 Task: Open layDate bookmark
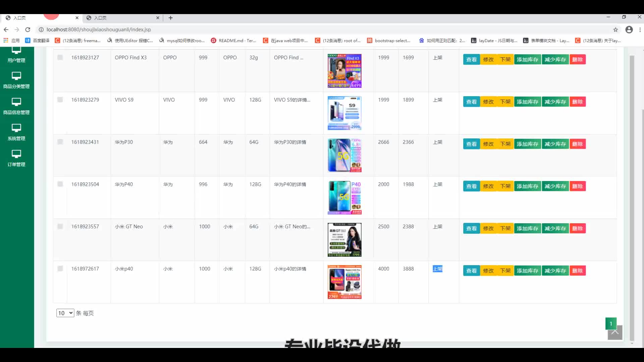(x=494, y=41)
